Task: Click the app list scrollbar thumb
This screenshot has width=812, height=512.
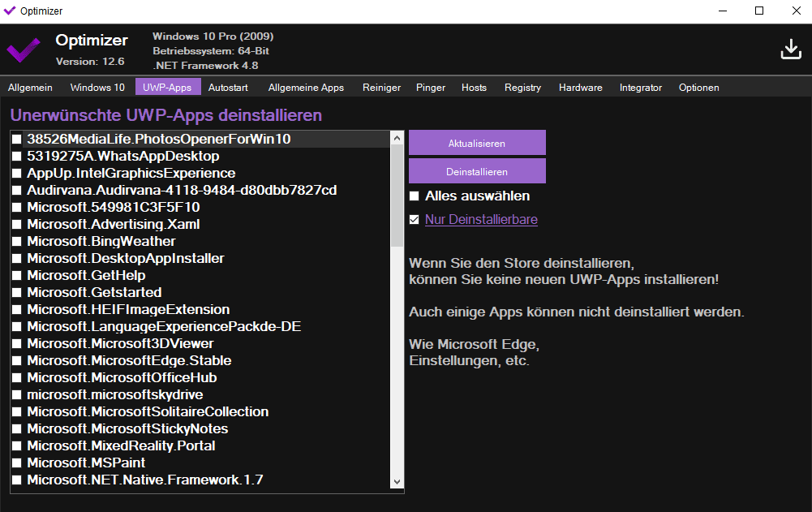Action: [397, 196]
